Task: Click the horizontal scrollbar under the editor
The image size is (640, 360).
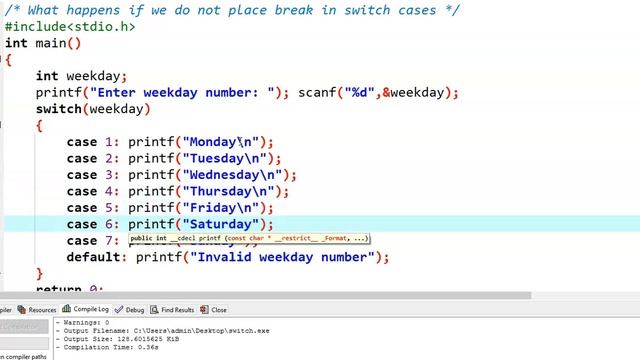Action: point(265,295)
